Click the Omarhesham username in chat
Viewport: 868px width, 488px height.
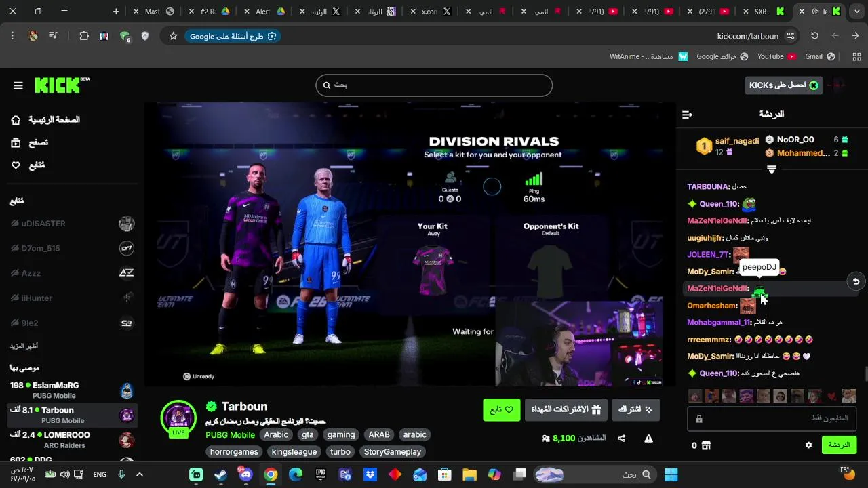[x=711, y=306]
